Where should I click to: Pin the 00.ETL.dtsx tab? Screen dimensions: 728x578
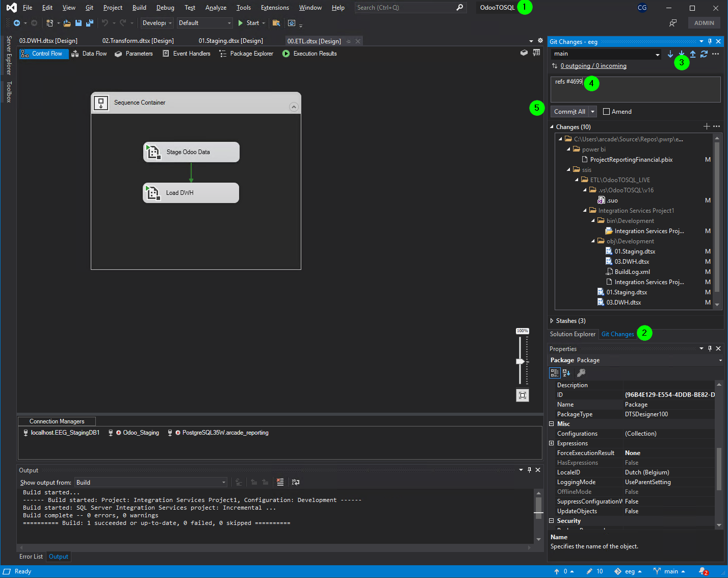click(x=349, y=41)
